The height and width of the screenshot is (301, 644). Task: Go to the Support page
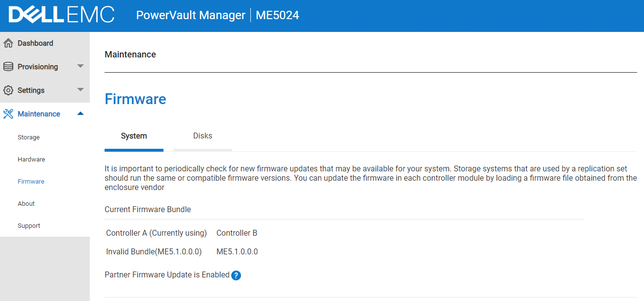click(28, 225)
